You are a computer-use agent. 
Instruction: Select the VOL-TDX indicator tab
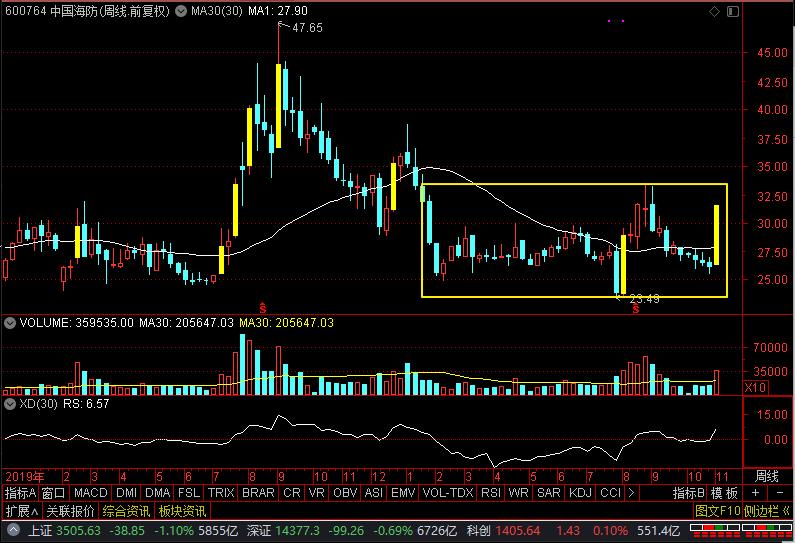pyautogui.click(x=447, y=493)
